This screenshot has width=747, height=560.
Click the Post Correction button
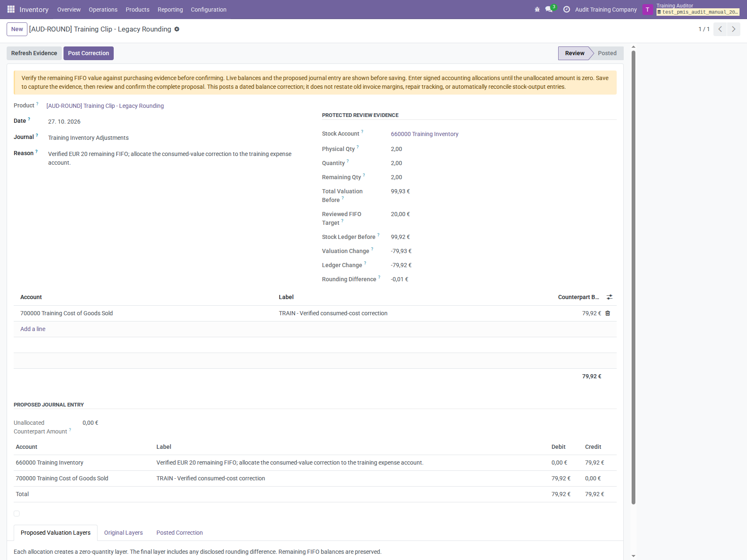[x=88, y=53]
